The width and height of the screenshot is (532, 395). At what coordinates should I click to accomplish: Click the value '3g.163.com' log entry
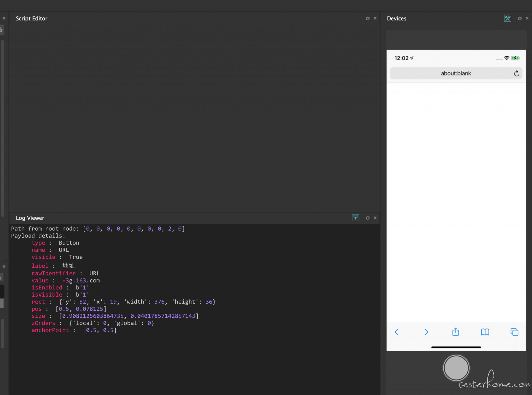point(66,281)
